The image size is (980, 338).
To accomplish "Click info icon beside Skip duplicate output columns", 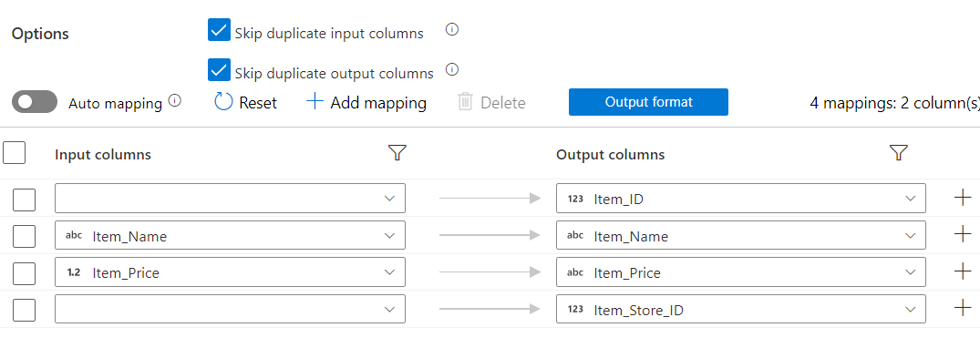I will click(452, 68).
